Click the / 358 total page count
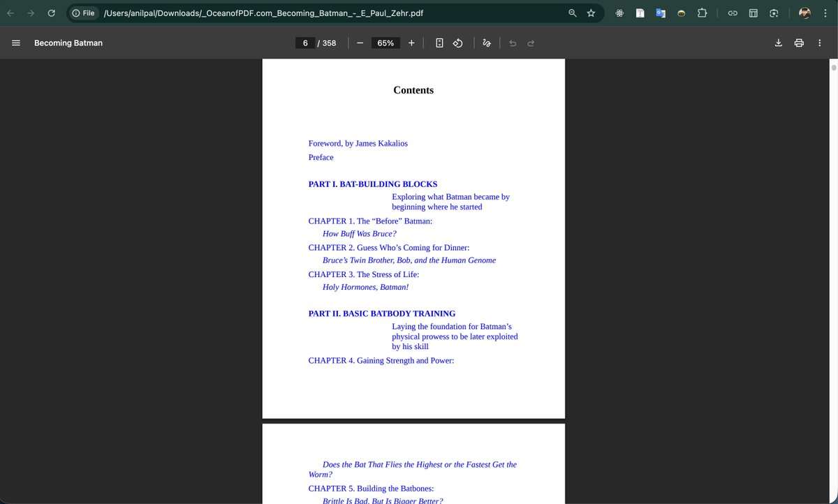838x504 pixels. coord(327,43)
